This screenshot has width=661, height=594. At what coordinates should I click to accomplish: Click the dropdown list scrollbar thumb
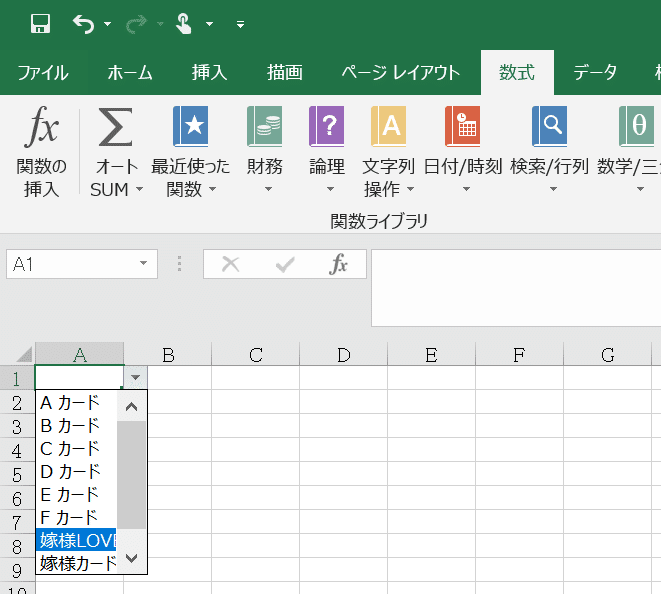point(132,475)
